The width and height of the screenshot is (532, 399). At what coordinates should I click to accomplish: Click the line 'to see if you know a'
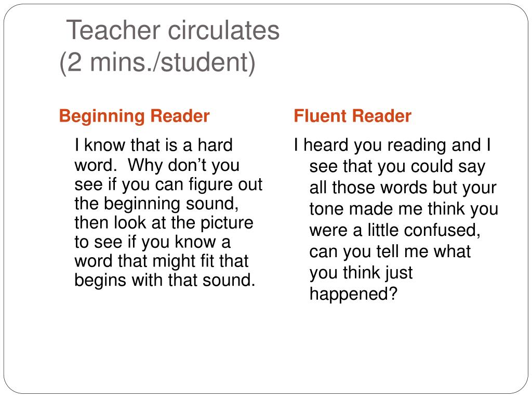[152, 242]
